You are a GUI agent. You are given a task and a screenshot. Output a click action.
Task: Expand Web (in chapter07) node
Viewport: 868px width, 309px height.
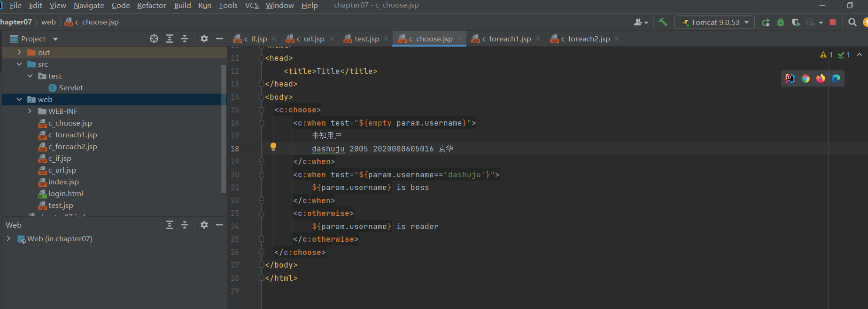click(8, 238)
